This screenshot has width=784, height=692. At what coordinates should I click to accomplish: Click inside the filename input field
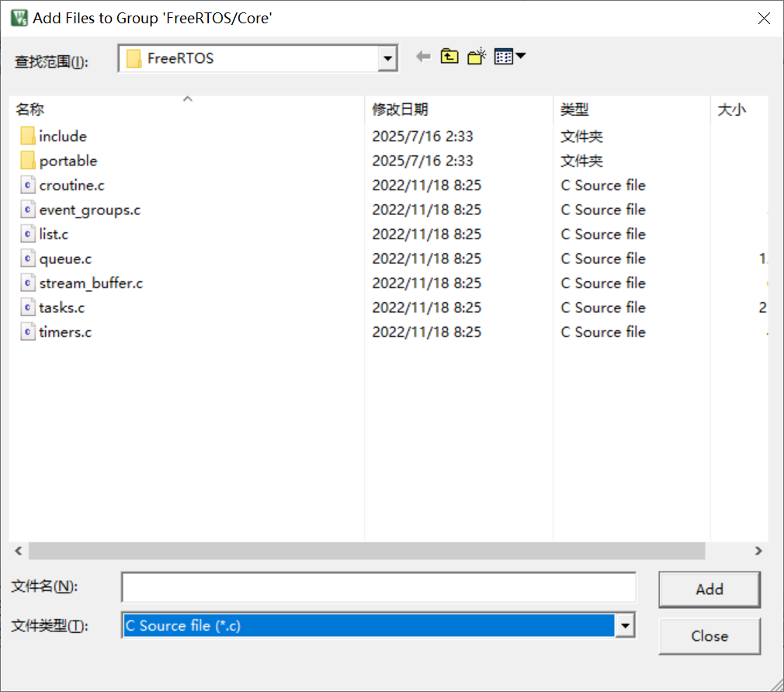tap(378, 588)
